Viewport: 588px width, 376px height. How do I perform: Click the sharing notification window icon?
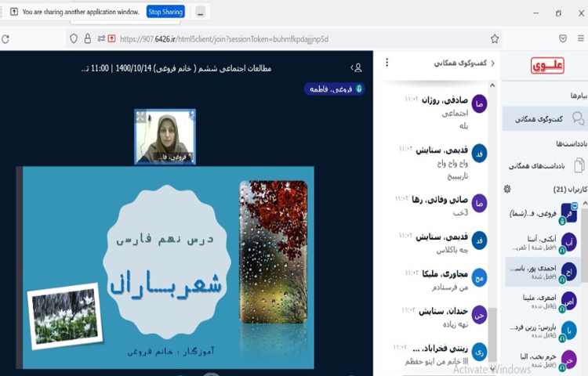point(14,12)
